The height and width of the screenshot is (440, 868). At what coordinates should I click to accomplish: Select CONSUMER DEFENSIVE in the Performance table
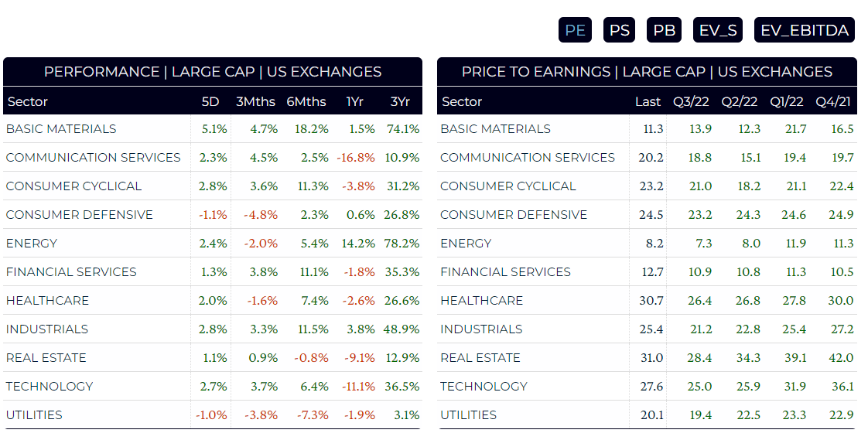[x=79, y=215]
